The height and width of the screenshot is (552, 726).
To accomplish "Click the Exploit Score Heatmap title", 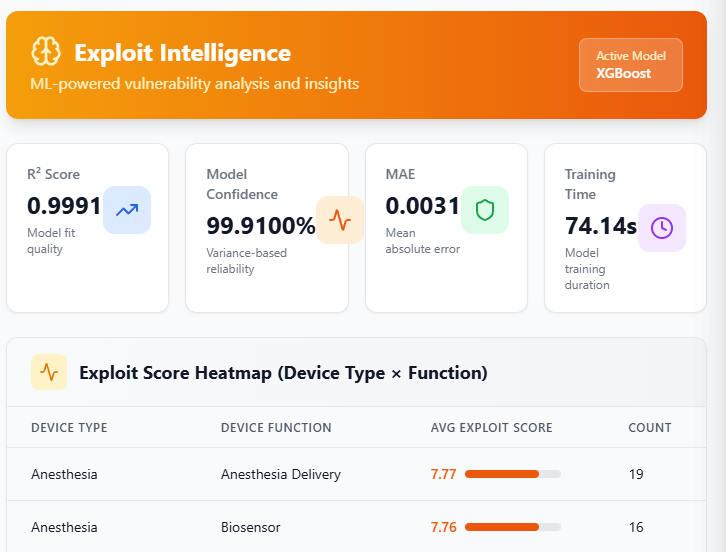I will click(x=283, y=373).
